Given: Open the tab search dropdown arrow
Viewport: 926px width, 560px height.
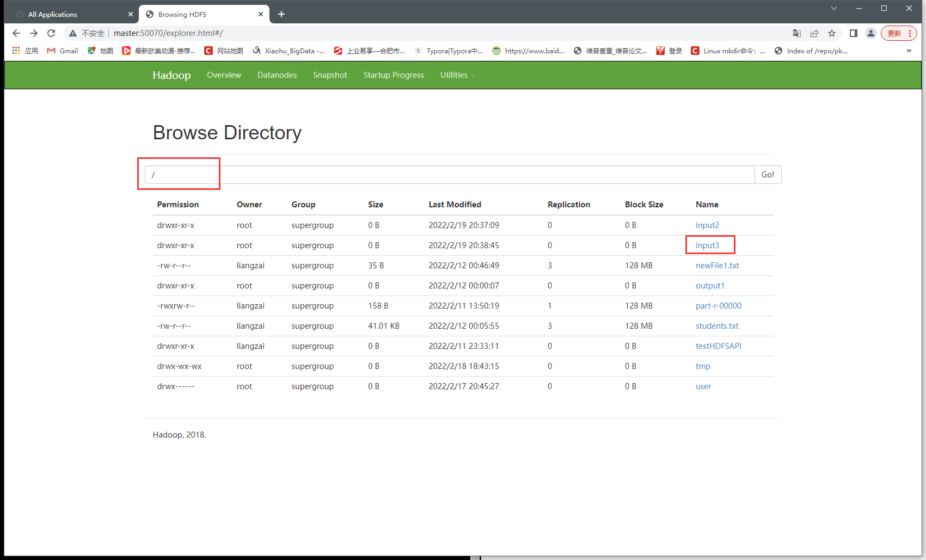Looking at the screenshot, I should pos(833,8).
